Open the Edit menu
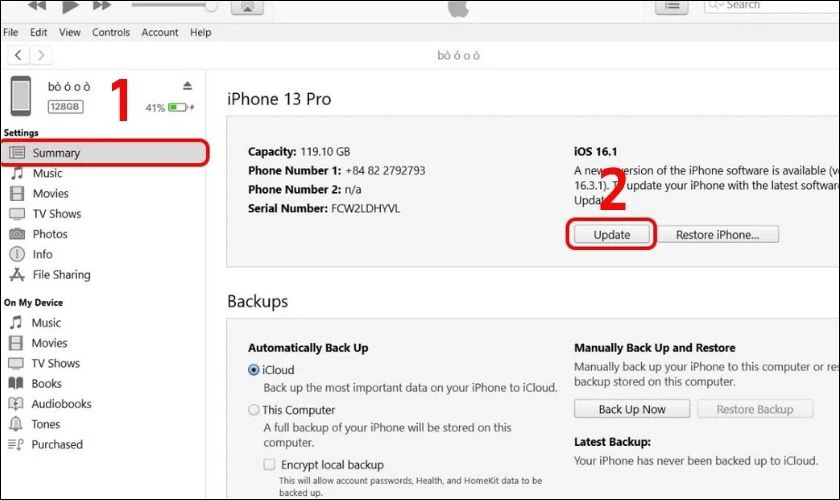Image resolution: width=840 pixels, height=500 pixels. (x=39, y=32)
